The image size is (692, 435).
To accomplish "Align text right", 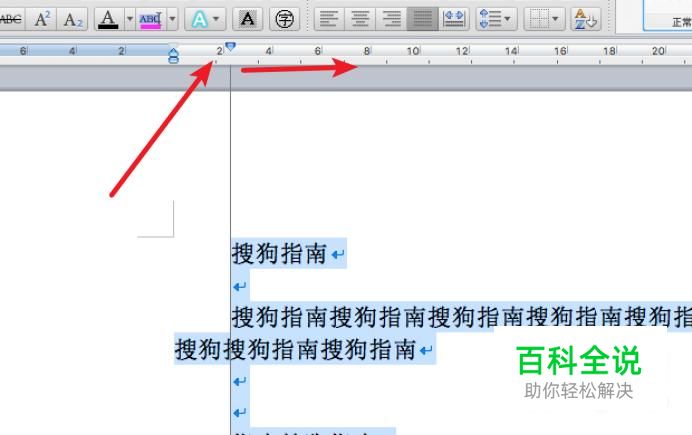I will pos(391,19).
